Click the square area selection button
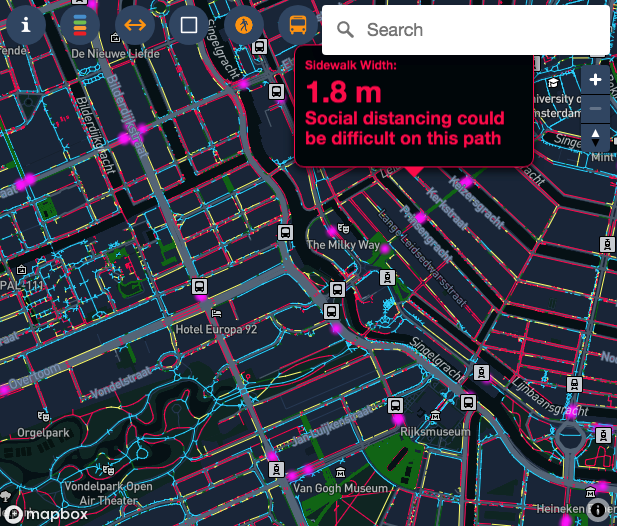The width and height of the screenshot is (617, 526). point(189,25)
